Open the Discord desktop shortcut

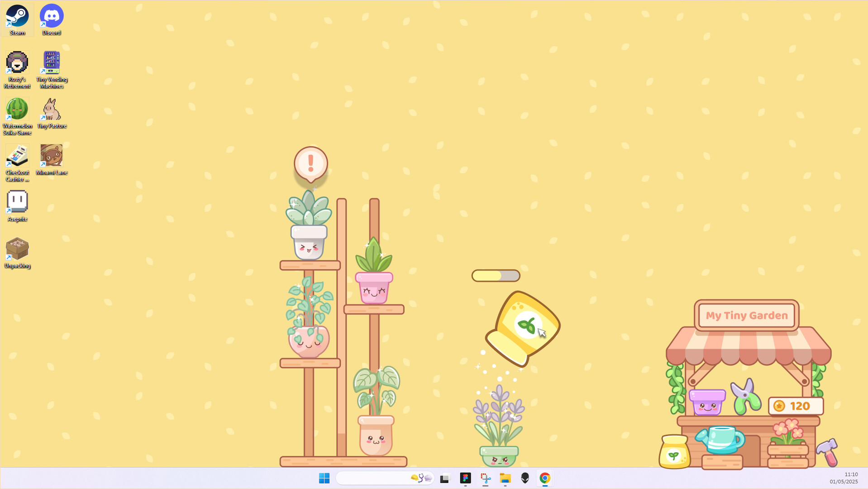click(52, 20)
